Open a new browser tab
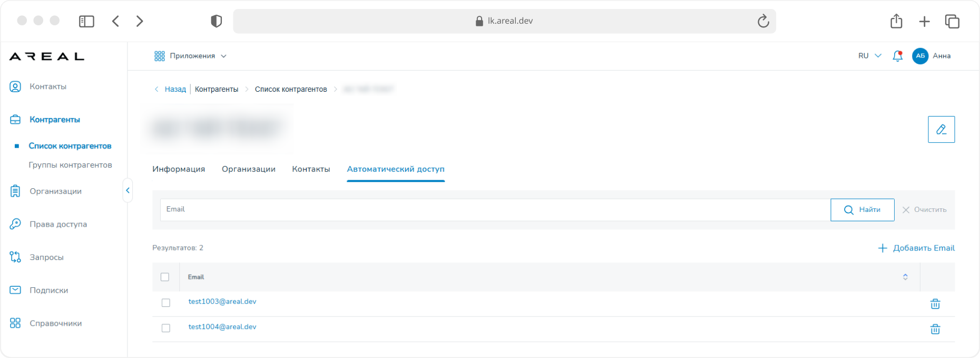Screen dimensions: 980x358 click(x=924, y=21)
